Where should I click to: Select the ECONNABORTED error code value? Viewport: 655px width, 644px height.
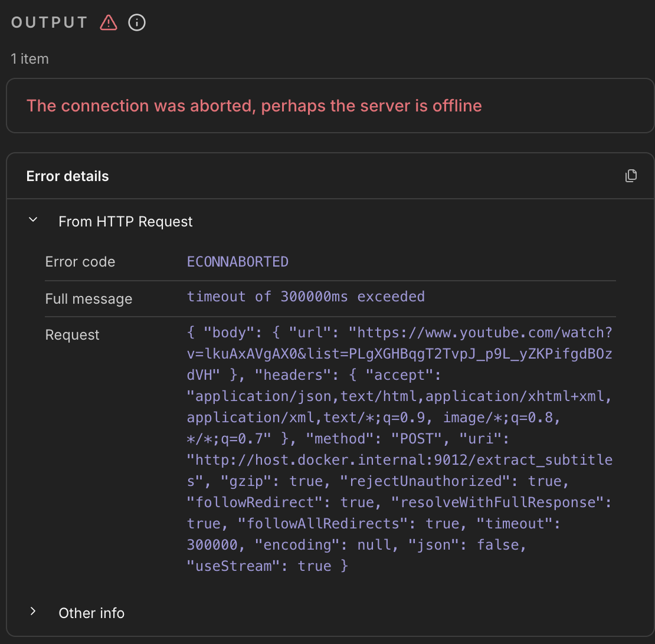pyautogui.click(x=238, y=262)
